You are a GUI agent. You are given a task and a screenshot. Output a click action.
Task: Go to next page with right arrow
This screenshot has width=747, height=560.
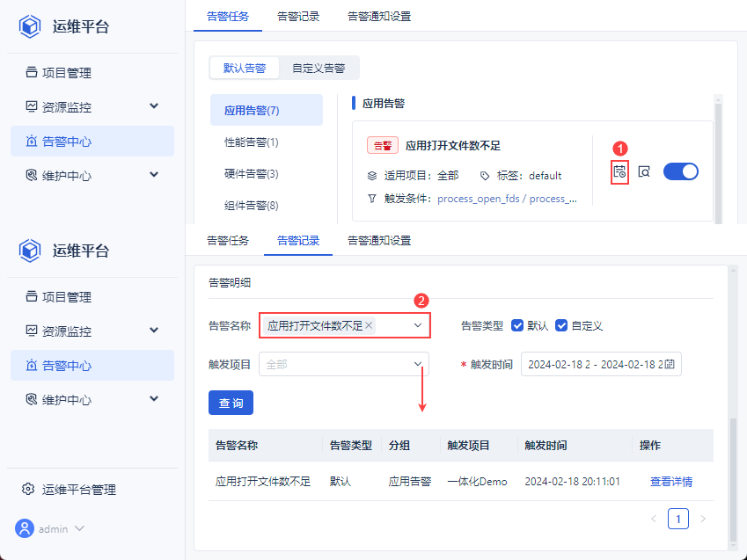click(x=702, y=519)
